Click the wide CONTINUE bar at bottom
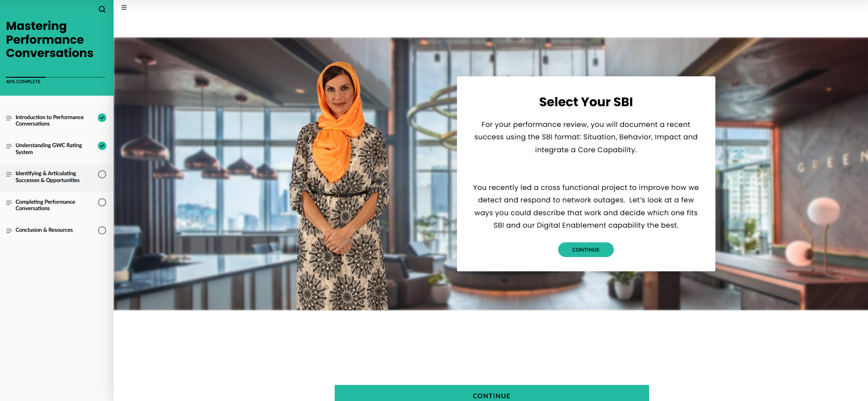This screenshot has width=868, height=401. [491, 393]
